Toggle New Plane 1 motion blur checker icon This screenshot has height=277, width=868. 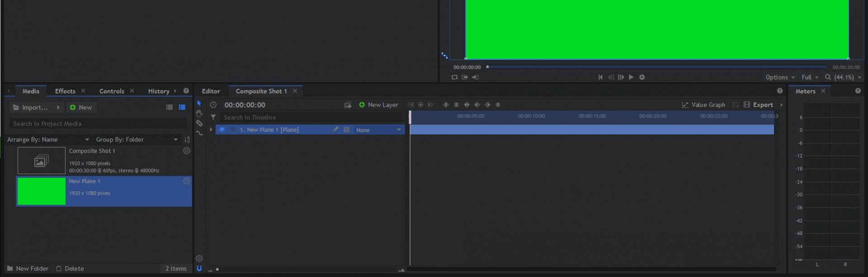[346, 130]
